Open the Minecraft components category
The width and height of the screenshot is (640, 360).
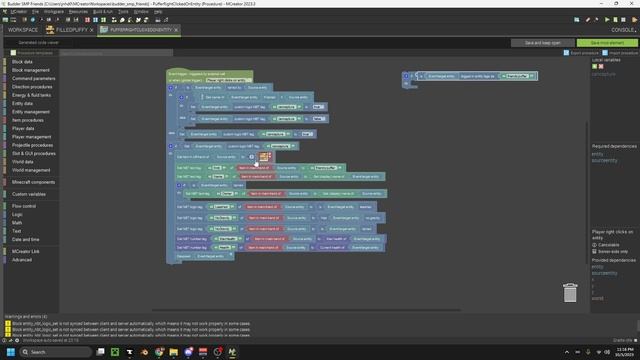point(33,182)
